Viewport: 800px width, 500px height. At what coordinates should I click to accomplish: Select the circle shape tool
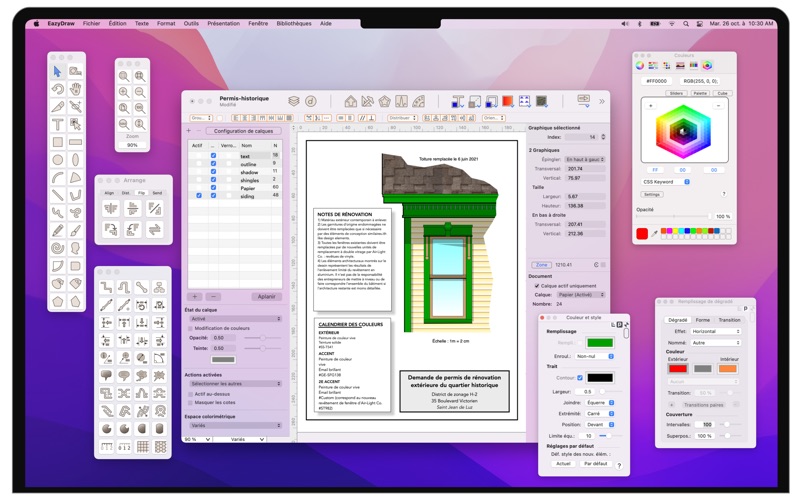coord(58,160)
